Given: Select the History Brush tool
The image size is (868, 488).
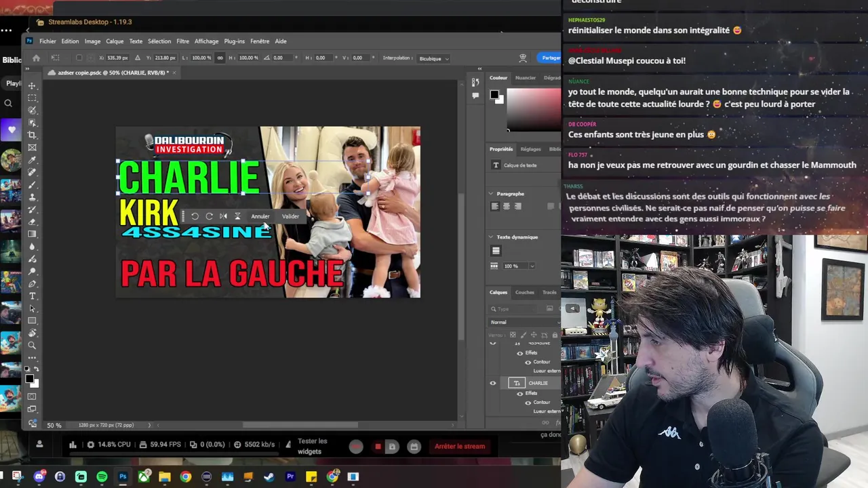Looking at the screenshot, I should [32, 209].
